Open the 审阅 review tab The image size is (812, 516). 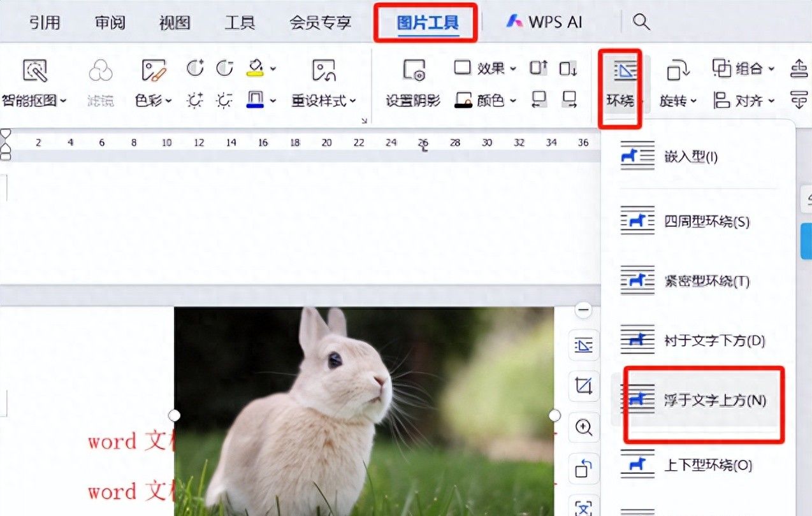coord(110,24)
